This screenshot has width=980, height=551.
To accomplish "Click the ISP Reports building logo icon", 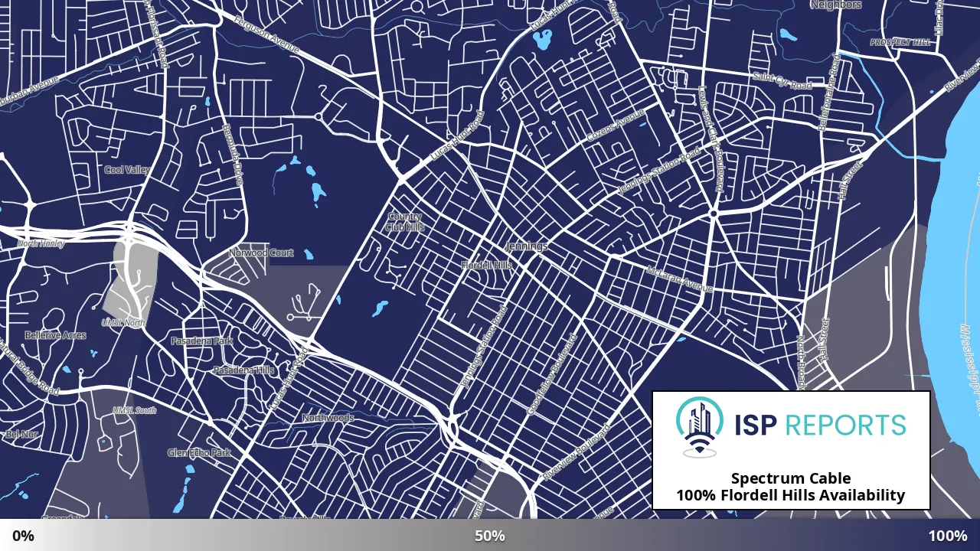I will tap(700, 427).
